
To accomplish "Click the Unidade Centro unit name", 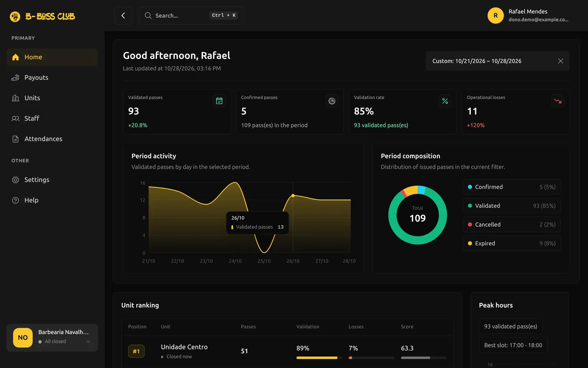I will pos(184,347).
